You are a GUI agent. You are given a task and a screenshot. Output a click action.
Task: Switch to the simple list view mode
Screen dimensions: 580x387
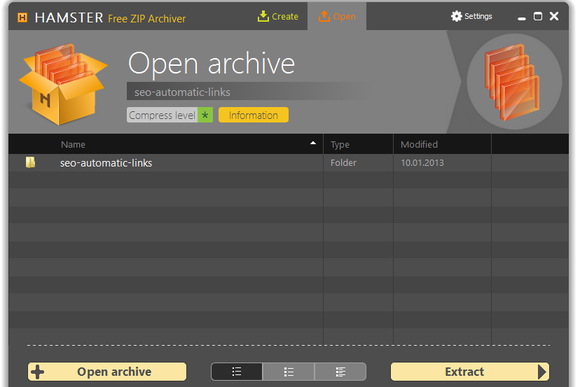tap(236, 372)
